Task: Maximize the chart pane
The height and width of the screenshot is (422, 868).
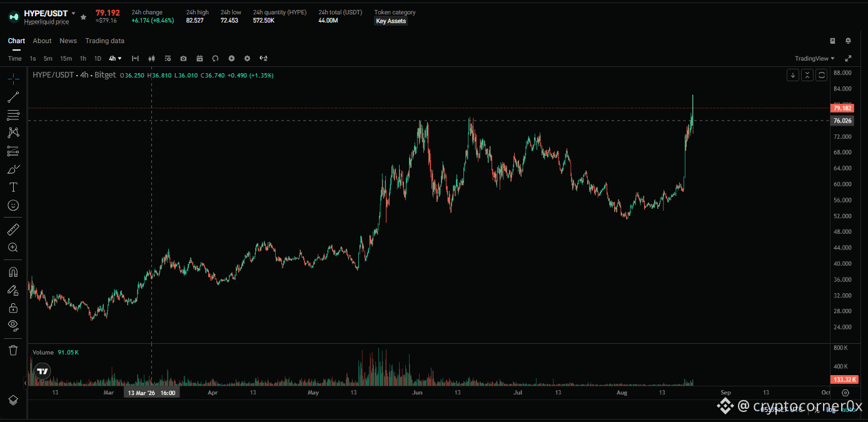Action: tap(822, 75)
